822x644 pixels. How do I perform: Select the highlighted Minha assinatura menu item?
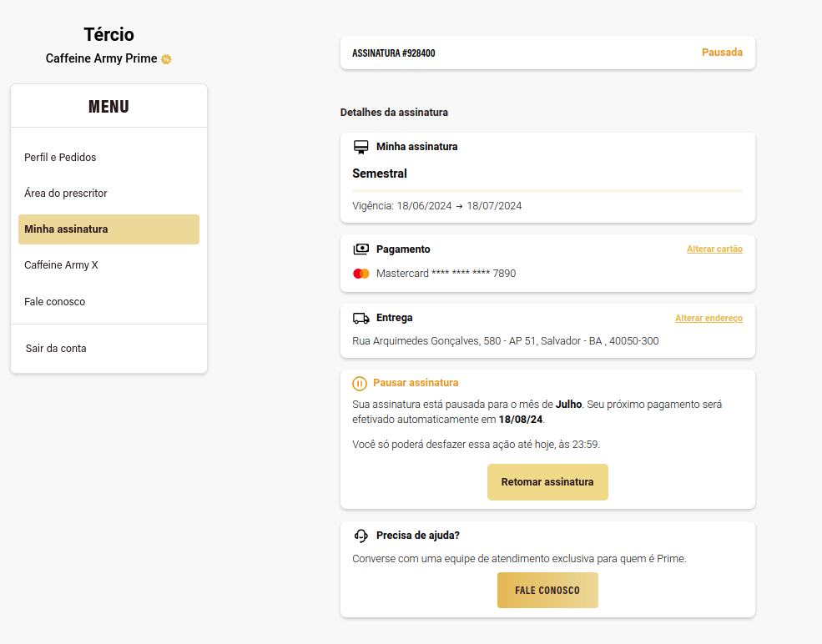tap(108, 229)
